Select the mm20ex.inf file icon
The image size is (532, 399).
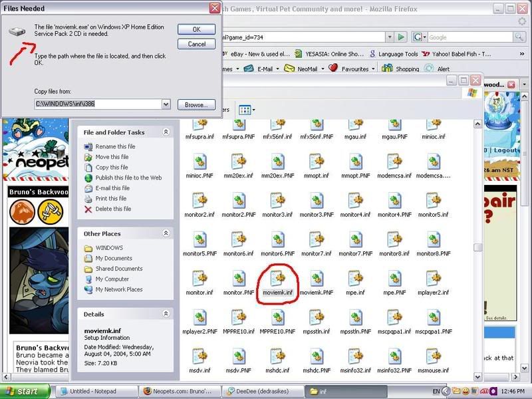[239, 162]
